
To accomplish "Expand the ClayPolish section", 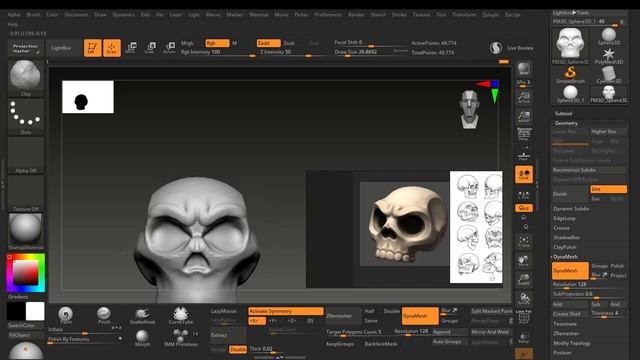I will point(565,247).
